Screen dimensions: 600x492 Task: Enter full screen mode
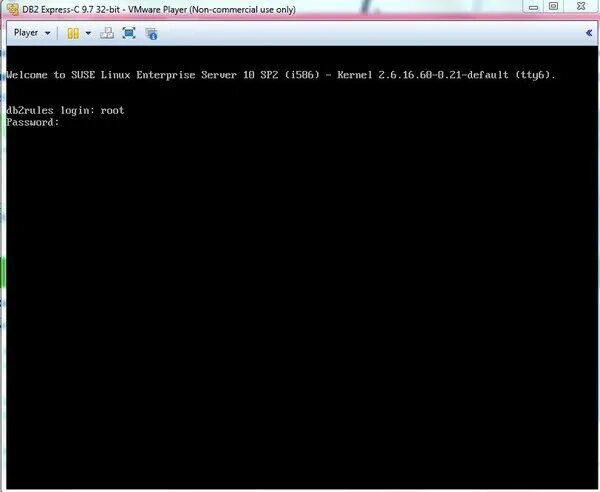[129, 33]
